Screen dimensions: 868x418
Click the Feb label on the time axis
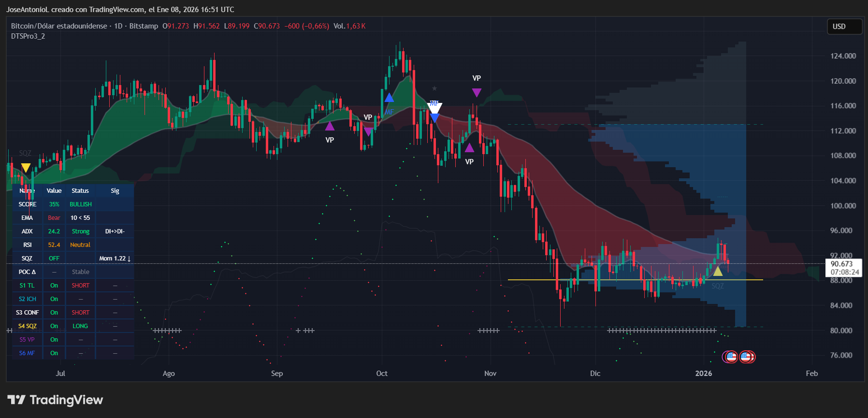[812, 374]
